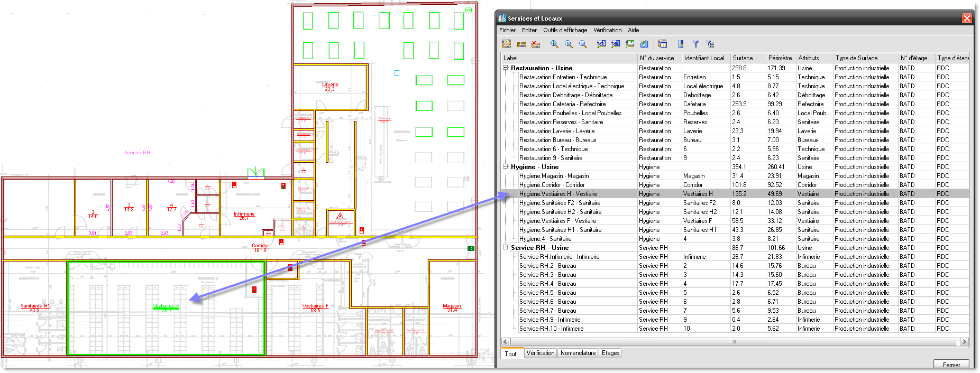Collapse the Hygiene - Usine tree group
The image size is (980, 373).
point(506,166)
